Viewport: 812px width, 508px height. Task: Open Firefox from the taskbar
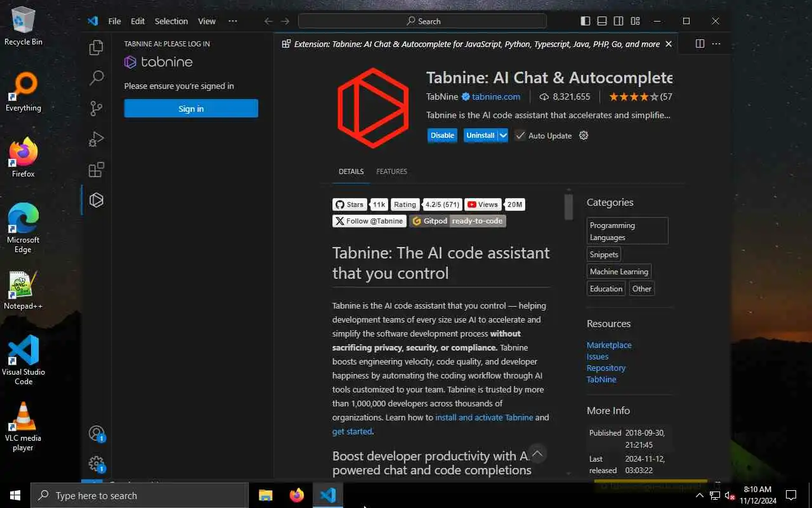[296, 495]
